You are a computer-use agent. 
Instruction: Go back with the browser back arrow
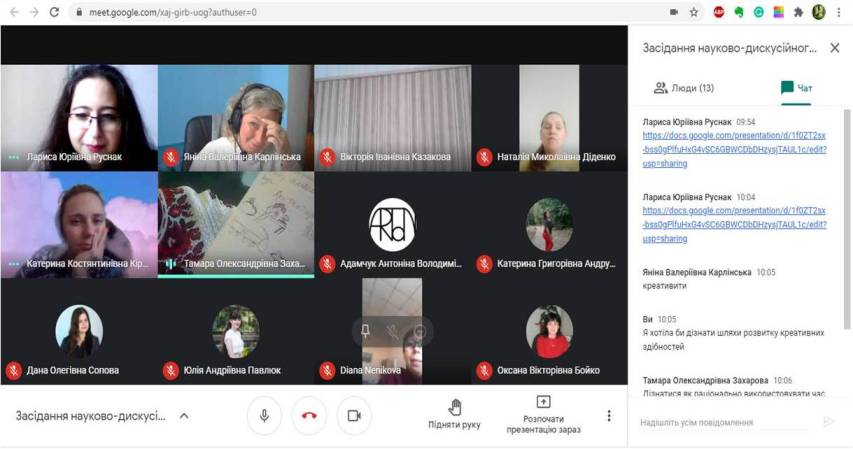(14, 12)
